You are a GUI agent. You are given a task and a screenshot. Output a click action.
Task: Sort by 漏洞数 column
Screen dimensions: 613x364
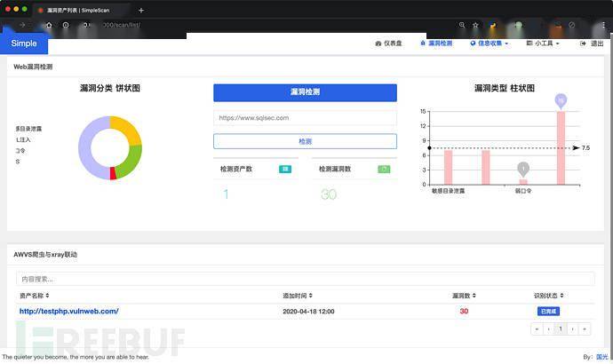click(x=464, y=296)
